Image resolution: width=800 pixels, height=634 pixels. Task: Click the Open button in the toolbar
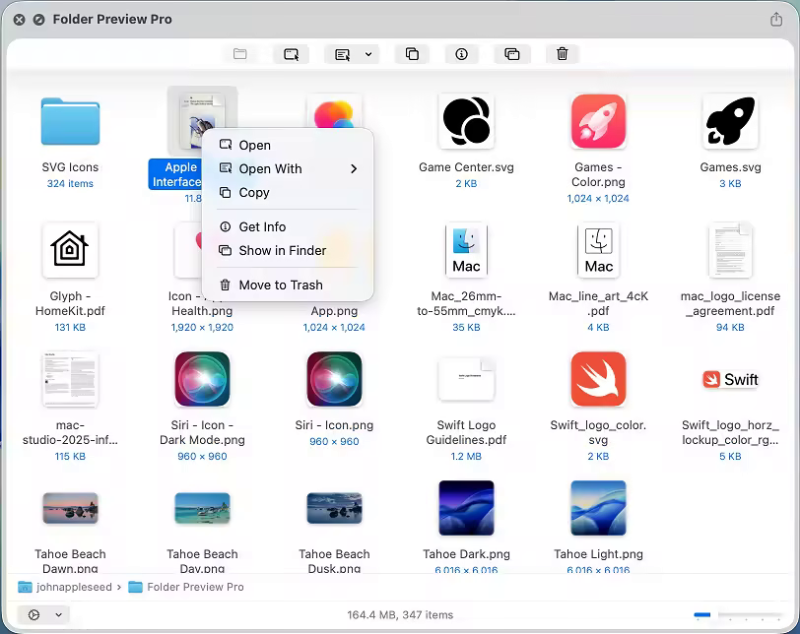pos(291,54)
